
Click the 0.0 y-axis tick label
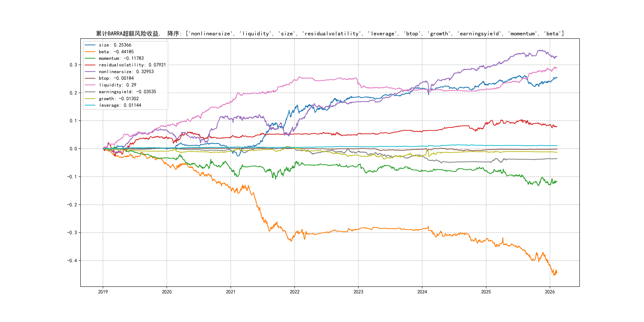pyautogui.click(x=73, y=149)
